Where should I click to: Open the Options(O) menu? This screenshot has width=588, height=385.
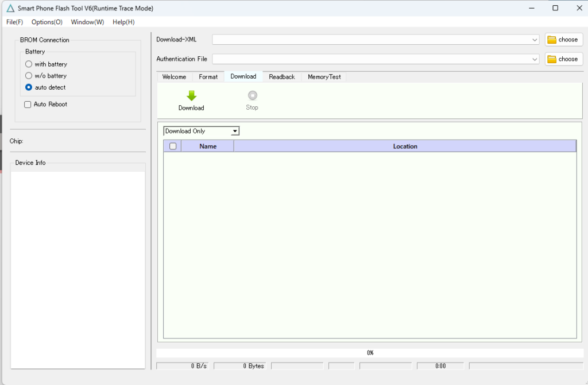[x=47, y=22]
